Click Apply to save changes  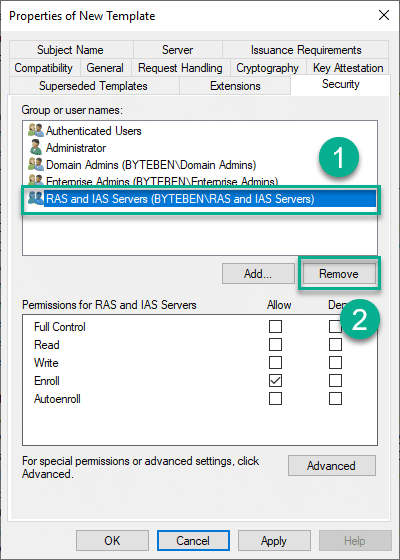(x=274, y=541)
